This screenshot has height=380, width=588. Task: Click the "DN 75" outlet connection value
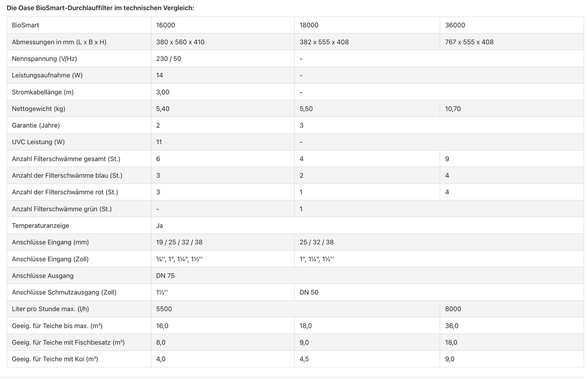click(165, 276)
